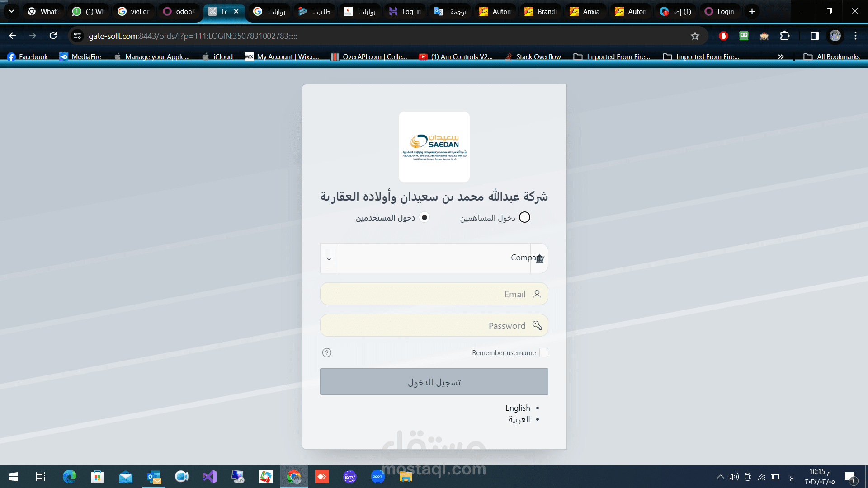Switch language with the العربية link
The image size is (868, 488).
[519, 419]
